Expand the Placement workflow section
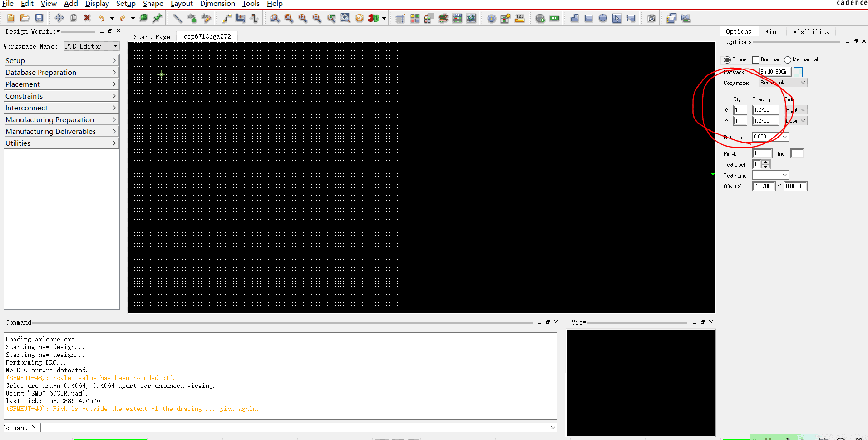This screenshot has width=868, height=440. click(61, 84)
